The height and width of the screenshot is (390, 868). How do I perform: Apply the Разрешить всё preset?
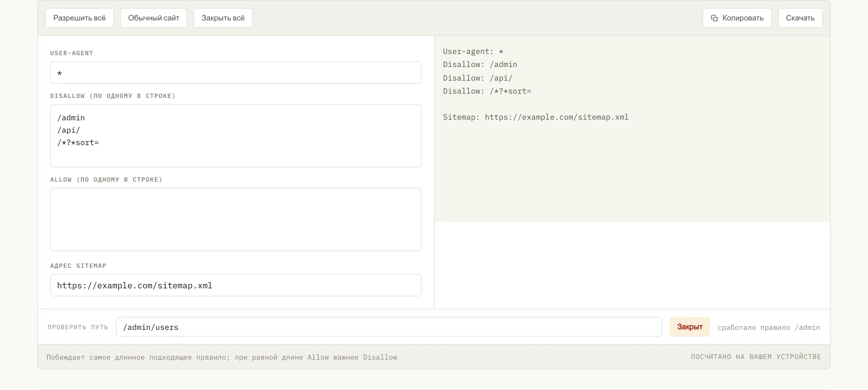[80, 18]
